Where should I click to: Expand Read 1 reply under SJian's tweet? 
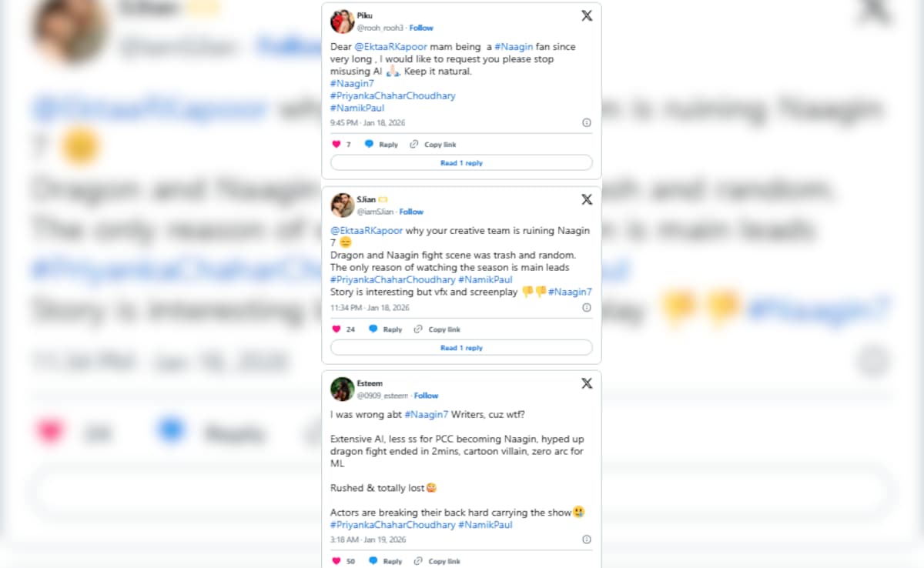tap(461, 348)
